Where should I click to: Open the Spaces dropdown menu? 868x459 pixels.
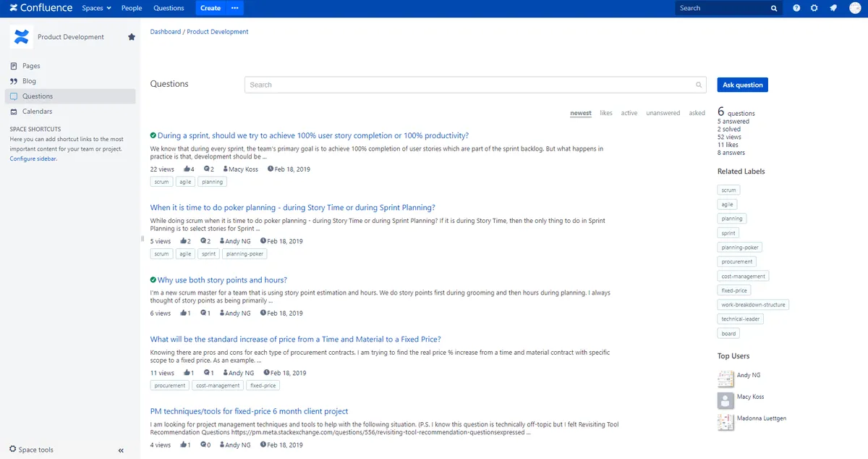[97, 8]
